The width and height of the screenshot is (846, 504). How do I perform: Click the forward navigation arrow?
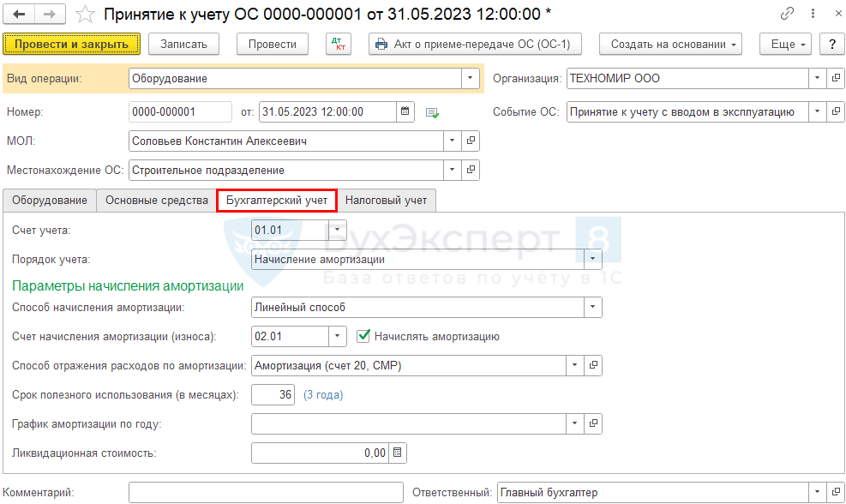[x=49, y=15]
